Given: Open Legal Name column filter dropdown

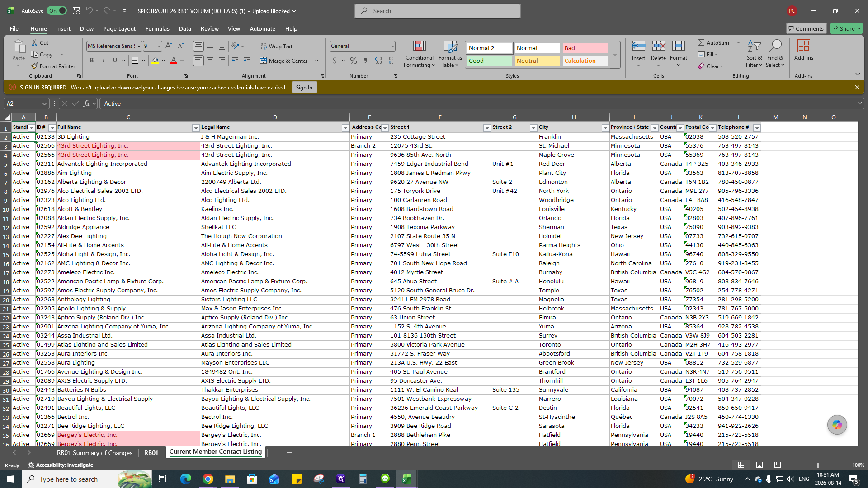Looking at the screenshot, I should click(x=345, y=128).
